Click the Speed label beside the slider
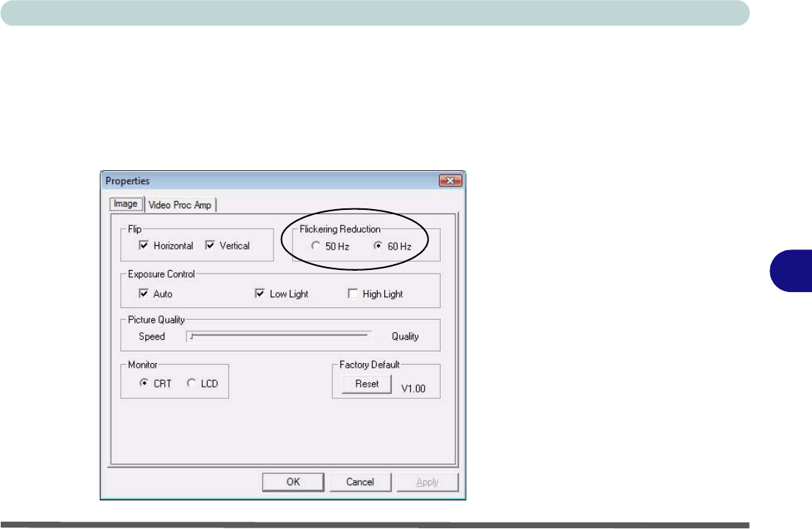 pos(152,336)
